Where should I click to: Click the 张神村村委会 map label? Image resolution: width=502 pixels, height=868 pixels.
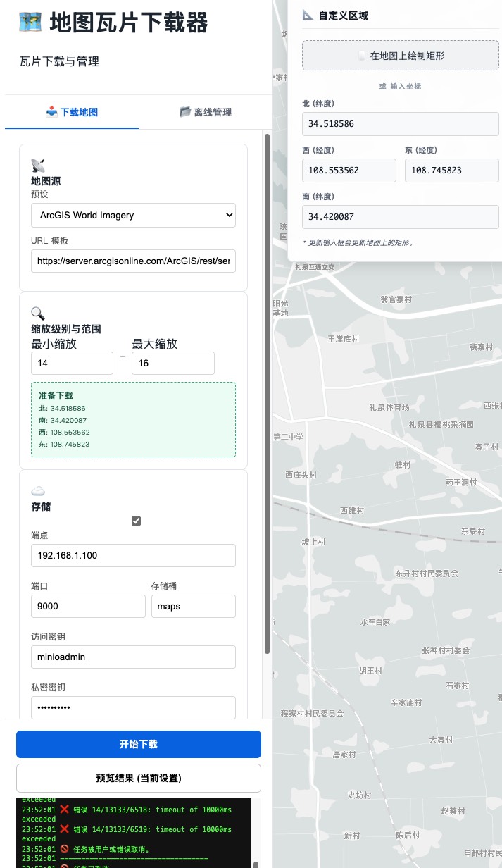point(445,650)
